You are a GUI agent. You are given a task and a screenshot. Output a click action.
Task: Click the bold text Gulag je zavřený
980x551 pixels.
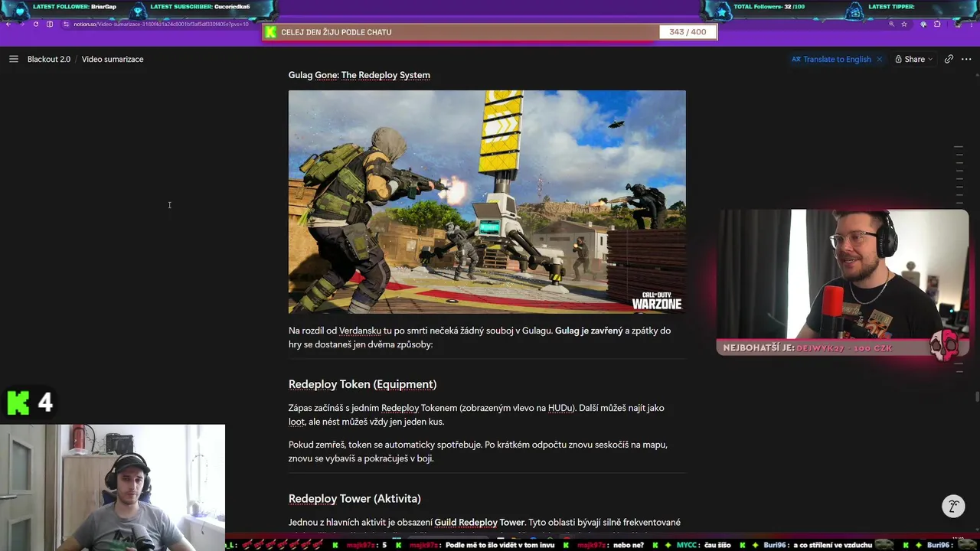coord(589,331)
